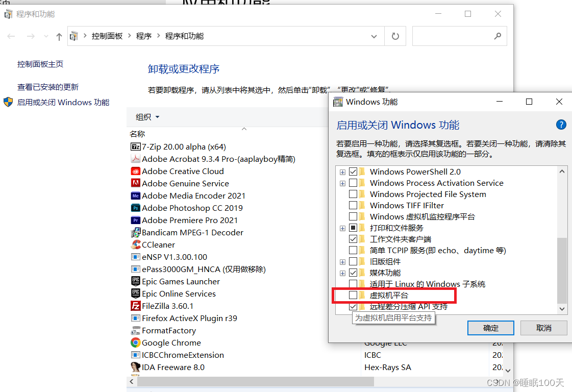Click program list horizontal scrollbar thumb
This screenshot has height=392, width=572.
(255, 382)
